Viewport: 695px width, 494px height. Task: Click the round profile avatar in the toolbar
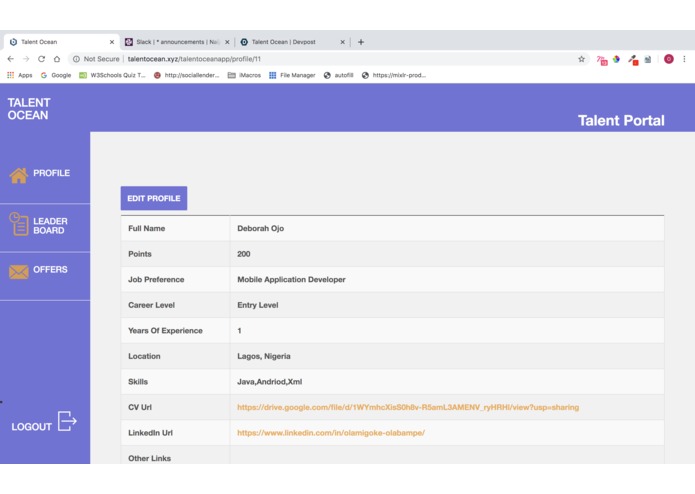pos(668,59)
